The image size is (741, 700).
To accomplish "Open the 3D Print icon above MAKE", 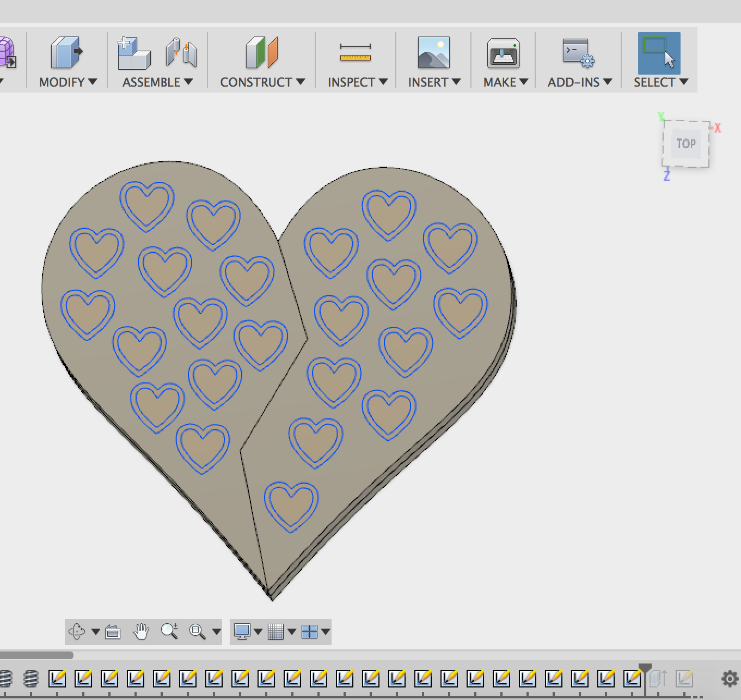I will pos(504,53).
